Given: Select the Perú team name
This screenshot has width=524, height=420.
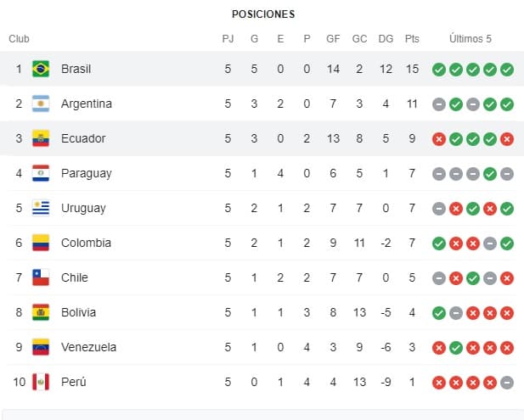Looking at the screenshot, I should (75, 382).
